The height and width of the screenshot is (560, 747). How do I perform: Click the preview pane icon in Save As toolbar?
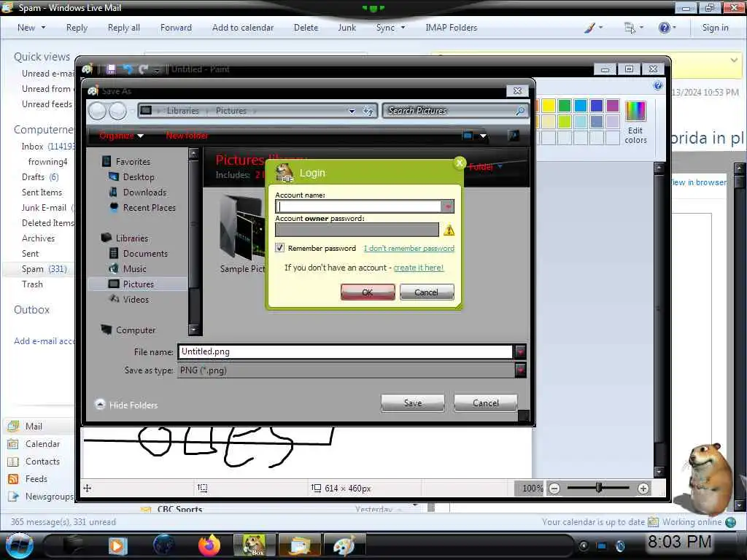point(514,136)
